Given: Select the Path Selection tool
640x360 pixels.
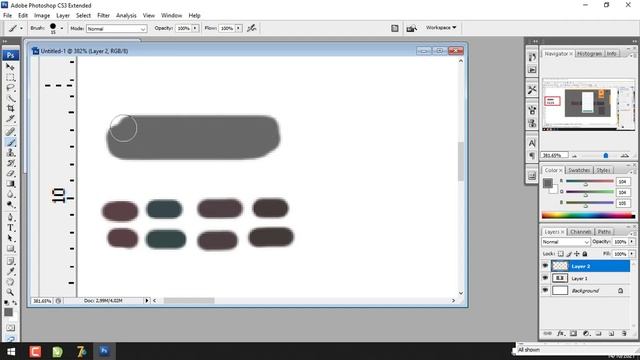Looking at the screenshot, I should (10, 238).
